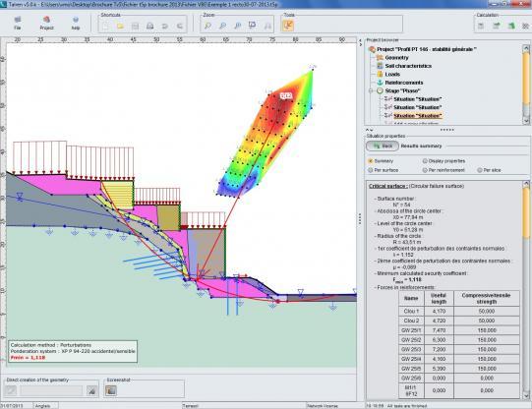
Task: Click the first Calculation toolbar icon
Action: [481, 26]
